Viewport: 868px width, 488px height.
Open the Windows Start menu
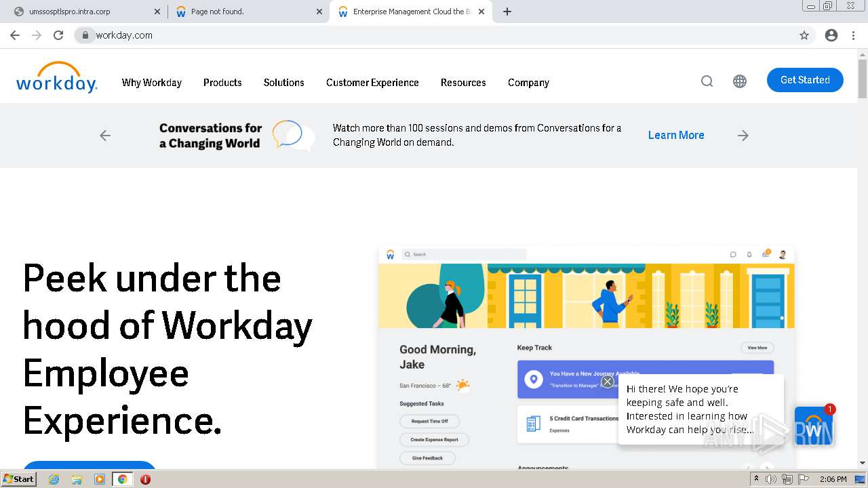click(x=19, y=479)
